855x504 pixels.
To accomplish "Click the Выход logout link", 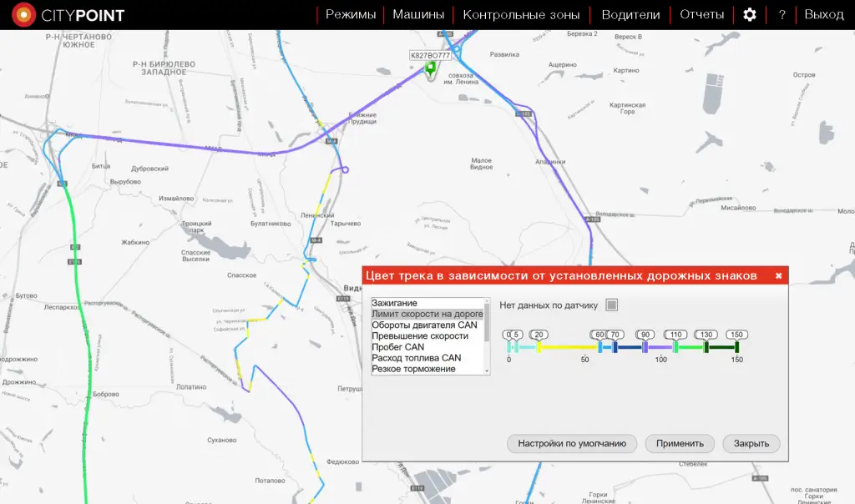I will pyautogui.click(x=824, y=15).
